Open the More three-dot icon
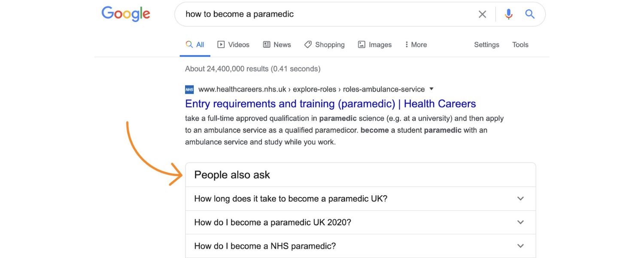644x258 pixels. 406,44
